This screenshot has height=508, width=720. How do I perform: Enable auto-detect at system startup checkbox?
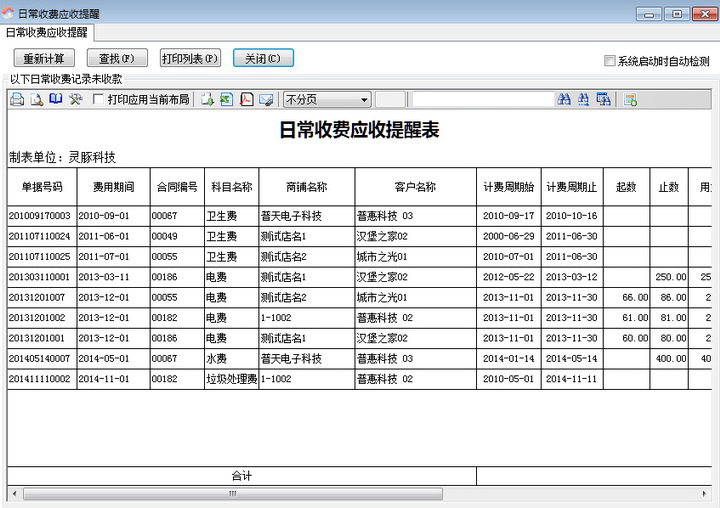[x=610, y=61]
